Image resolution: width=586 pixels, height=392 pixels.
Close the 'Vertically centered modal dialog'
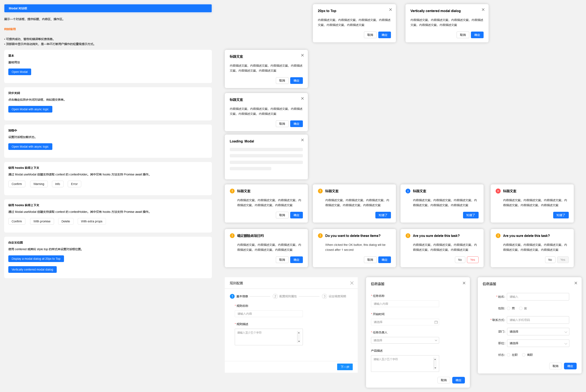pos(483,10)
